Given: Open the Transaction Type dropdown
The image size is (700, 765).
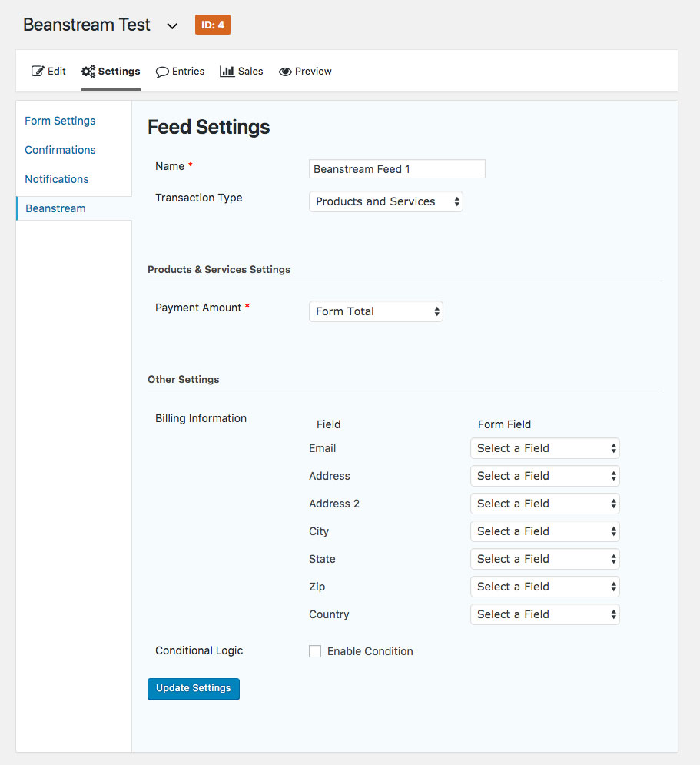Looking at the screenshot, I should [x=386, y=201].
